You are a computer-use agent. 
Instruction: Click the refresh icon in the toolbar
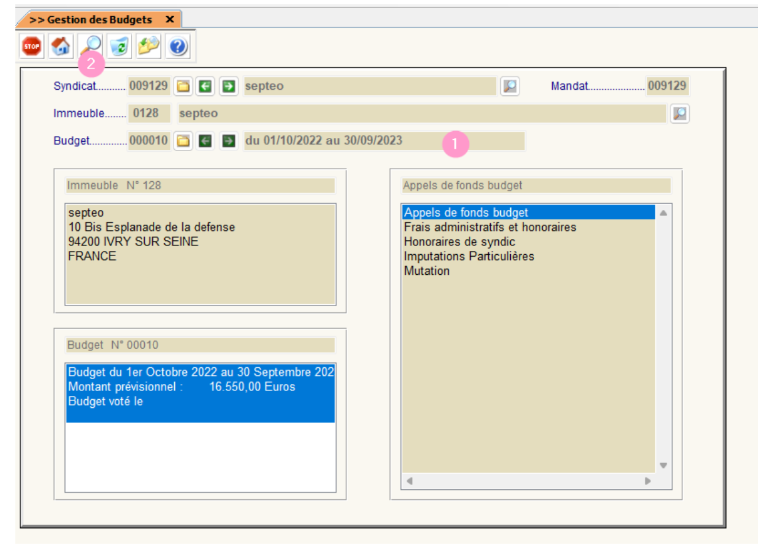point(120,46)
